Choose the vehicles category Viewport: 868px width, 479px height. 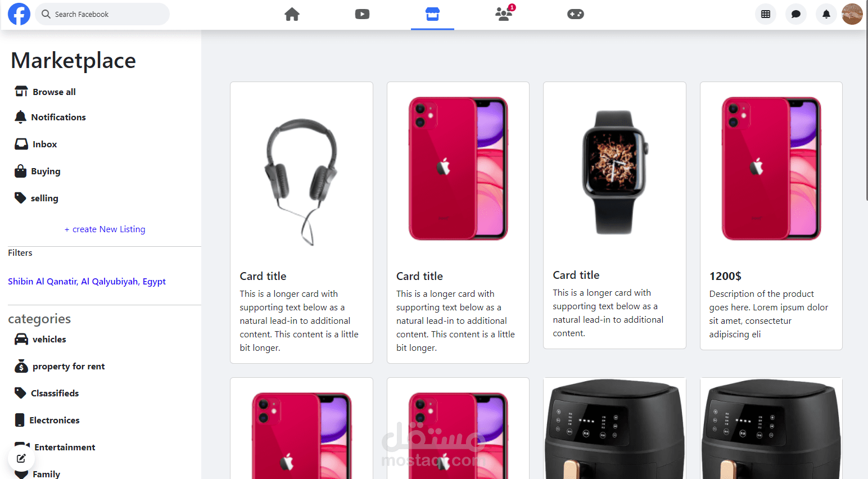(x=40, y=340)
